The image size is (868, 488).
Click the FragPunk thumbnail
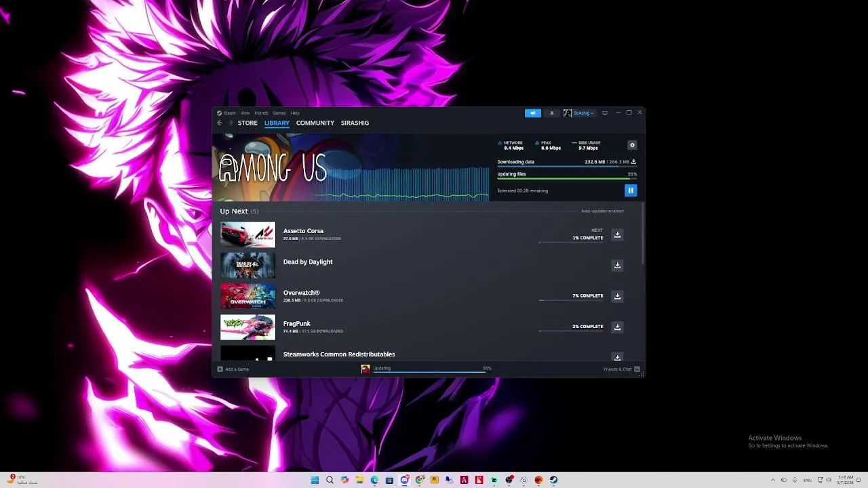[248, 327]
